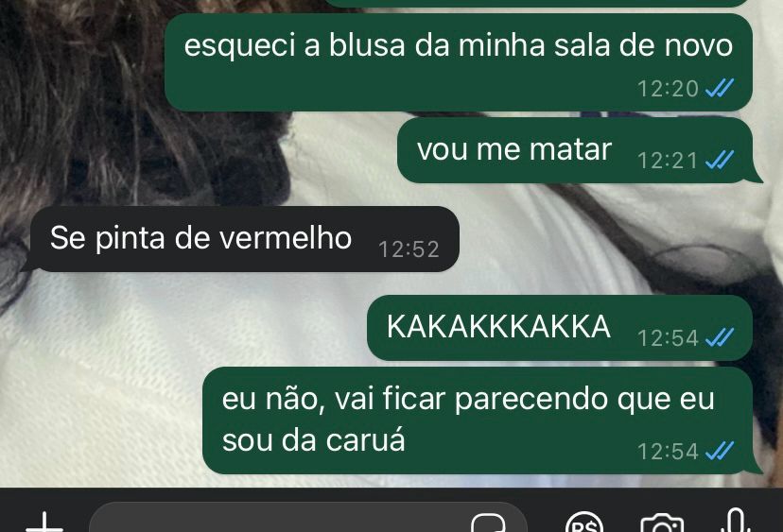Image resolution: width=783 pixels, height=532 pixels.
Task: Focus the message text input field
Action: pos(308,519)
